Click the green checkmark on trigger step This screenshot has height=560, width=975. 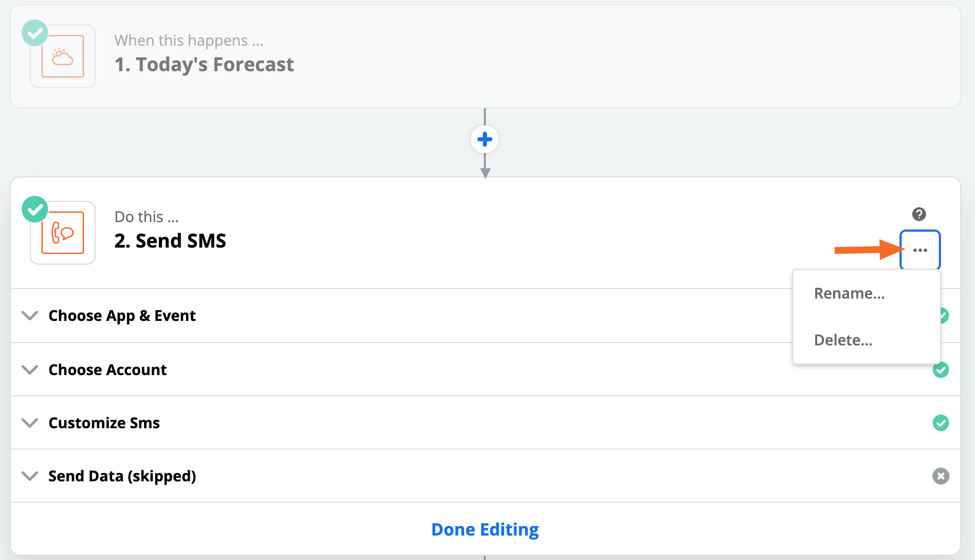click(x=35, y=33)
